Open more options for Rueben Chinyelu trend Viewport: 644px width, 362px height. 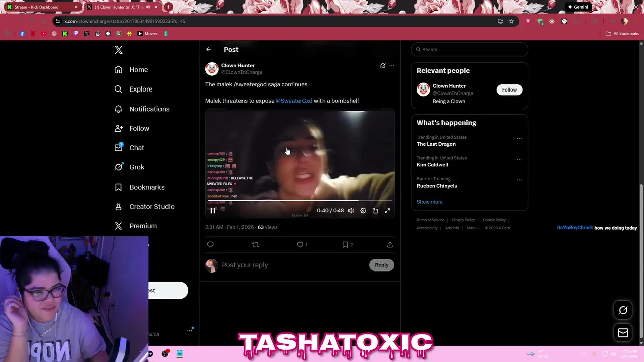pyautogui.click(x=519, y=180)
